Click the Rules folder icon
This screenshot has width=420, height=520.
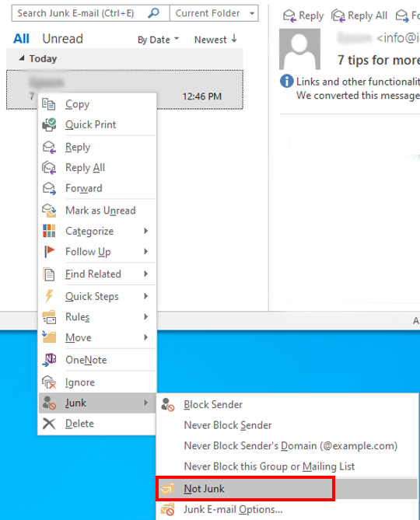click(49, 316)
